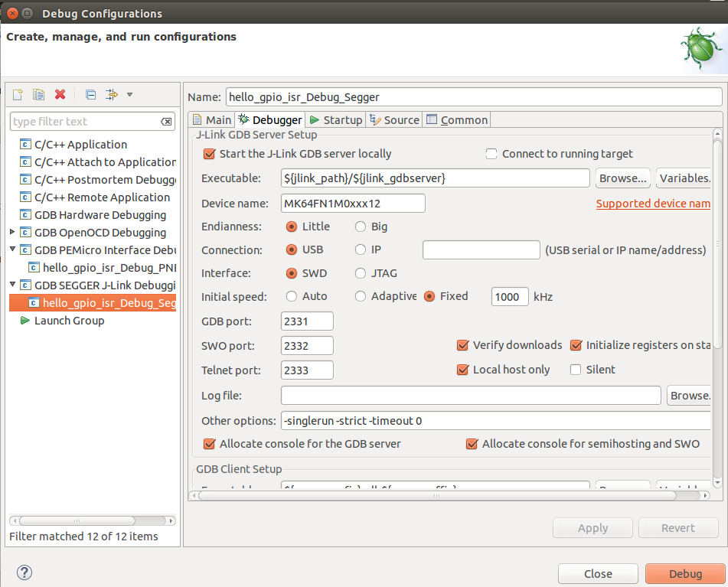This screenshot has height=587, width=728.
Task: Select the C/C++ Attach to Application item
Action: (x=98, y=162)
